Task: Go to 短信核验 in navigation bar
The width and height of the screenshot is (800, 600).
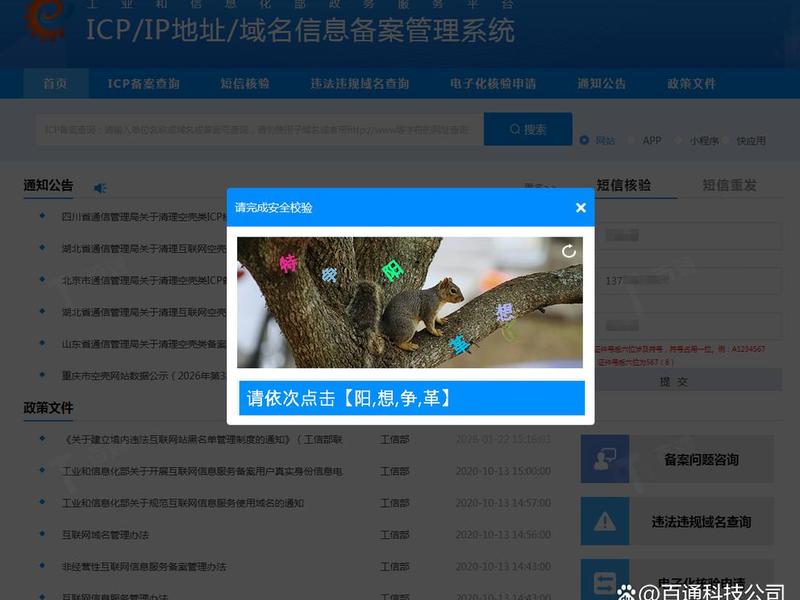Action: 245,84
